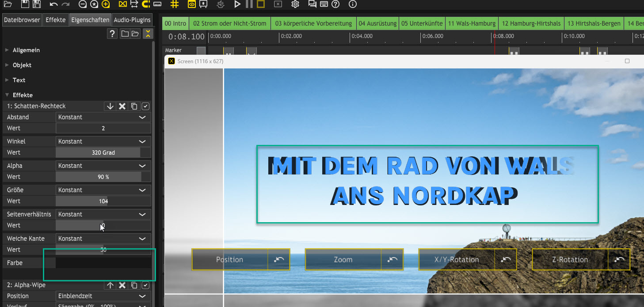
Task: Open the keyboard shortcuts icon
Action: point(324,4)
